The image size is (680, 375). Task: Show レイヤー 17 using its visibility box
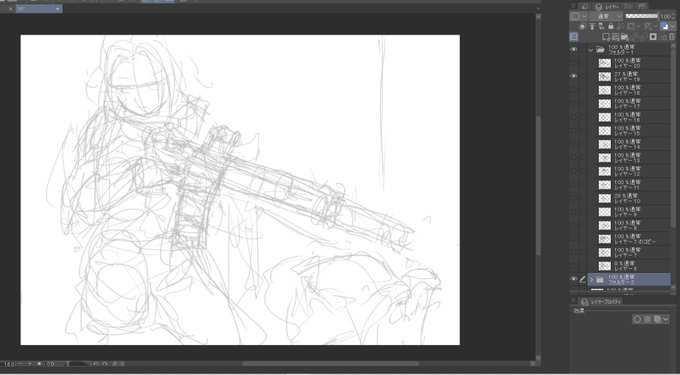pyautogui.click(x=573, y=104)
